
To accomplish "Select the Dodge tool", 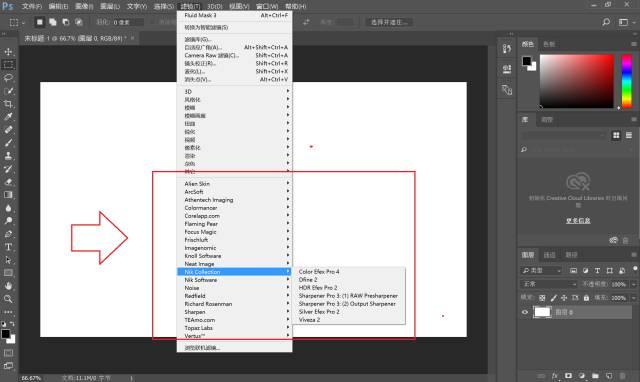I will 8,221.
